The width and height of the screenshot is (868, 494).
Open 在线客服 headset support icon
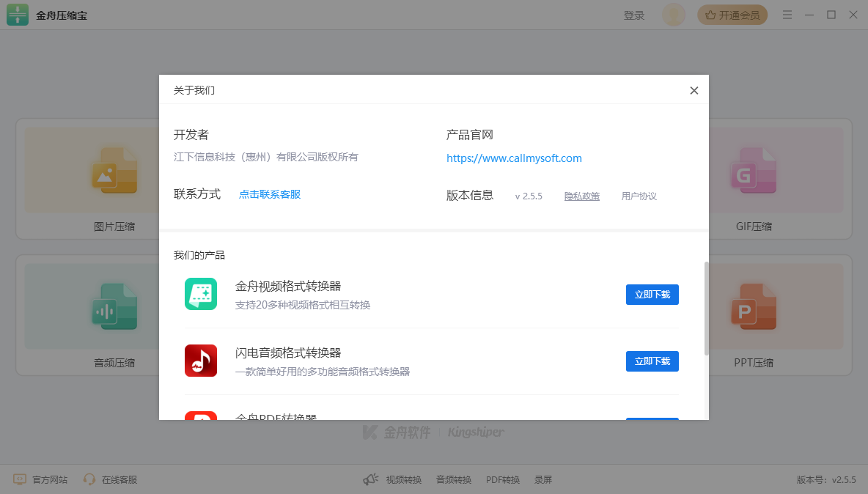point(90,480)
